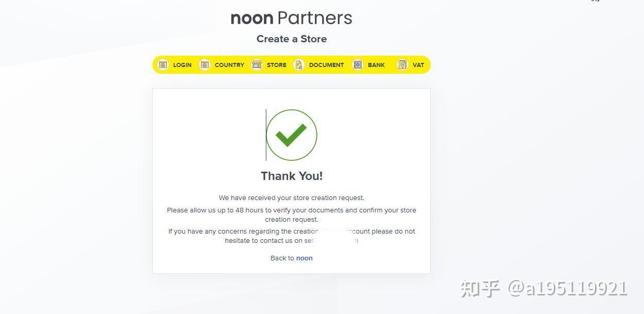Screen dimensions: 644x314
Task: Click the noon link under Back to noon
Action: click(x=304, y=258)
